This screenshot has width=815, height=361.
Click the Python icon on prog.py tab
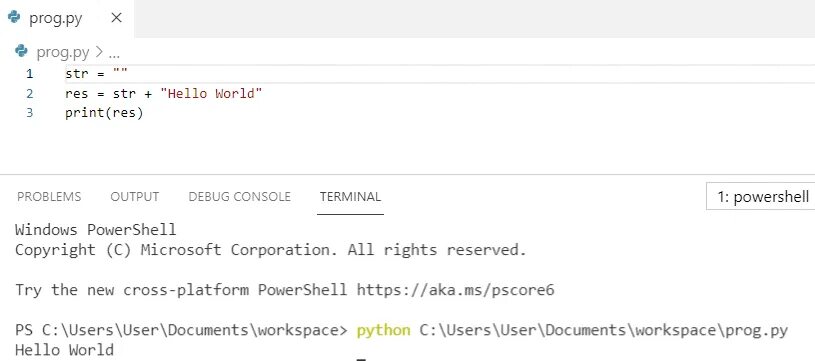click(x=14, y=18)
